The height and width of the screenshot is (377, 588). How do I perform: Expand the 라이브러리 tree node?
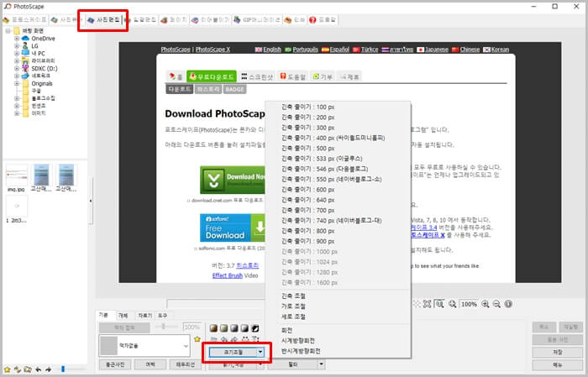[x=17, y=60]
